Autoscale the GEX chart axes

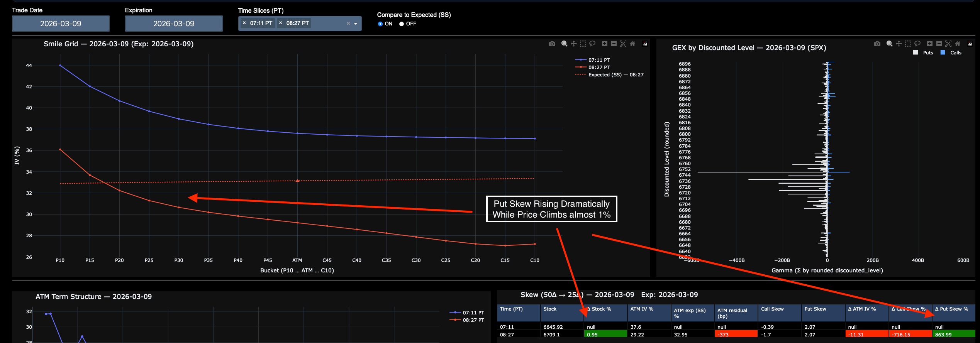948,44
